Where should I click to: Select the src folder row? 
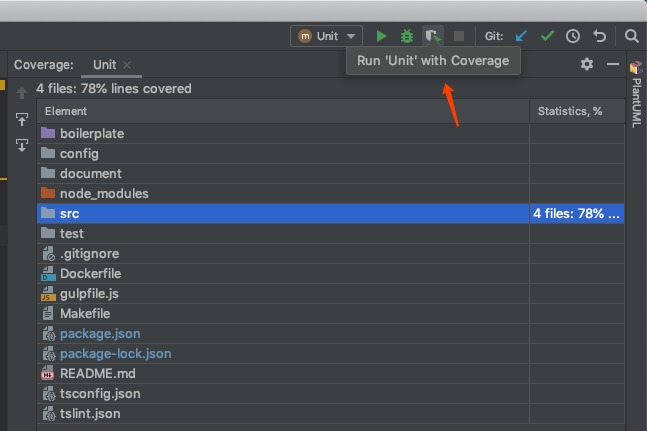[69, 213]
